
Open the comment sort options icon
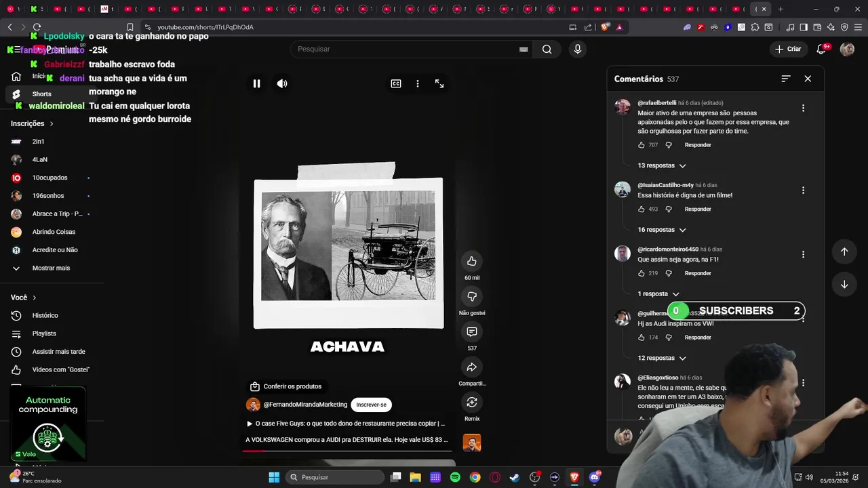[786, 79]
